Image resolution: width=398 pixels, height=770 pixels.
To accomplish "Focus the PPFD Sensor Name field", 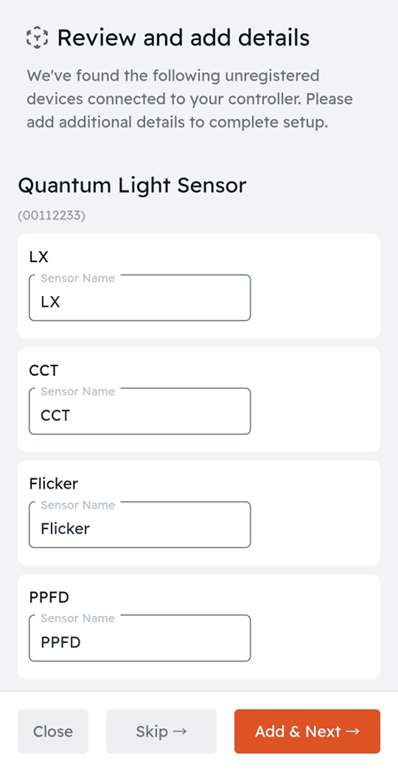I will (x=140, y=638).
